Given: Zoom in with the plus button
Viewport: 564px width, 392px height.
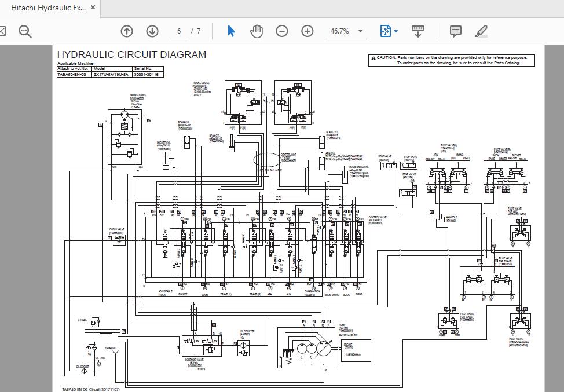Looking at the screenshot, I should [307, 31].
